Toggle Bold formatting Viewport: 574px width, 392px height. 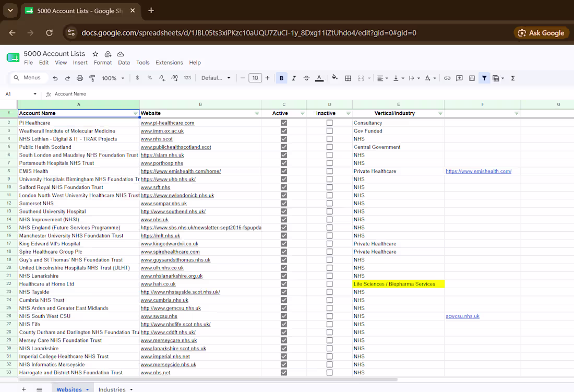[281, 78]
